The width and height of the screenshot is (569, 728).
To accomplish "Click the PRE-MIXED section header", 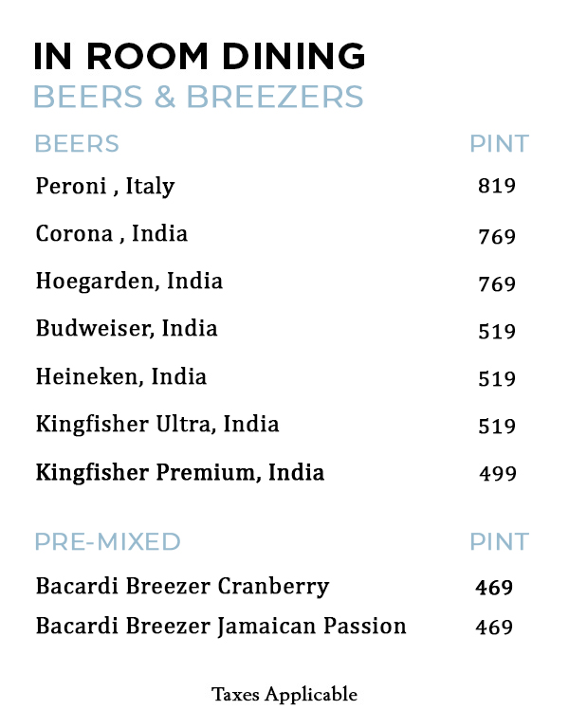I will (107, 542).
